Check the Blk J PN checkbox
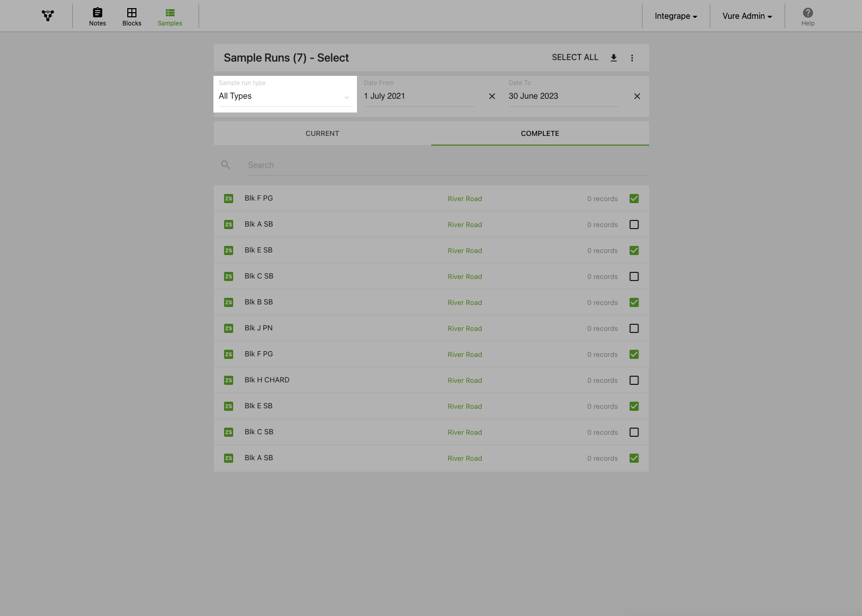This screenshot has height=616, width=862. [634, 328]
